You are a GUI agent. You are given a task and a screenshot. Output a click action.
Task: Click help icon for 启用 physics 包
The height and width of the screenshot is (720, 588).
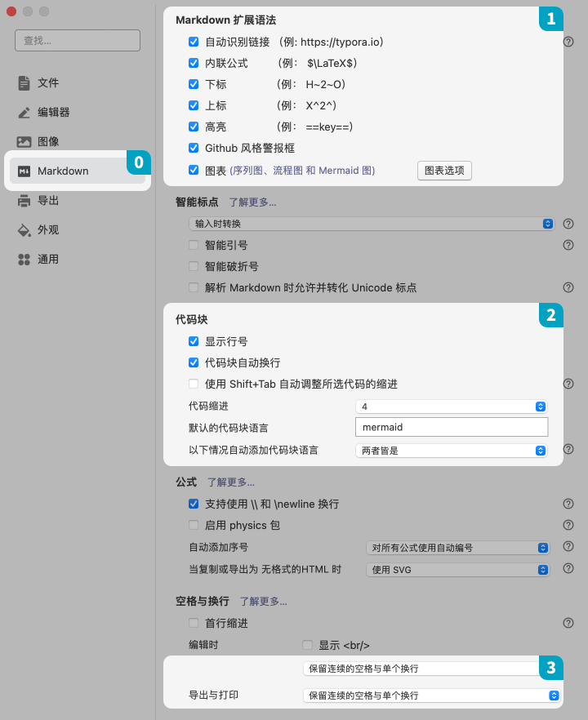click(568, 525)
